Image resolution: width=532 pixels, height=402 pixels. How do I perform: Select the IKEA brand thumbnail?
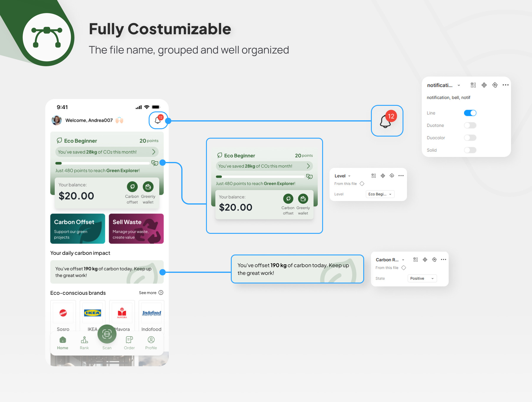point(93,313)
